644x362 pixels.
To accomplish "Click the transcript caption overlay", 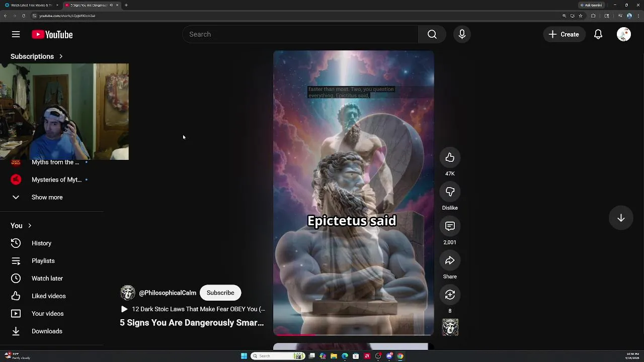I will pos(351,92).
